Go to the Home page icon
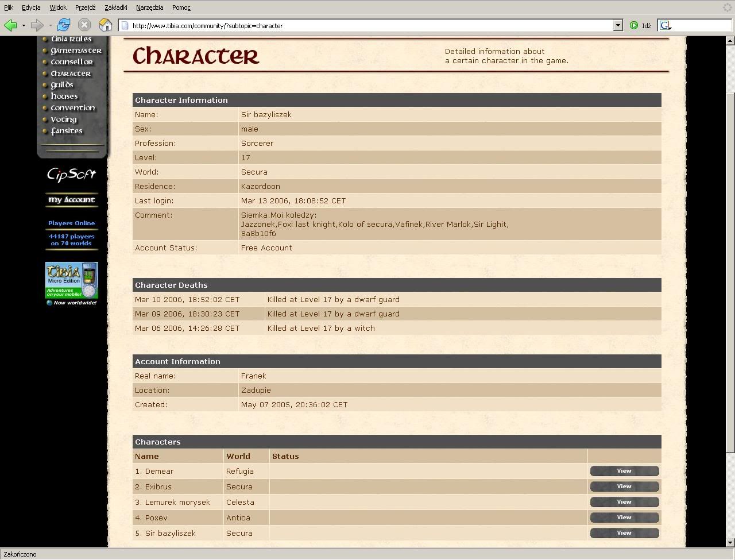 (x=105, y=25)
